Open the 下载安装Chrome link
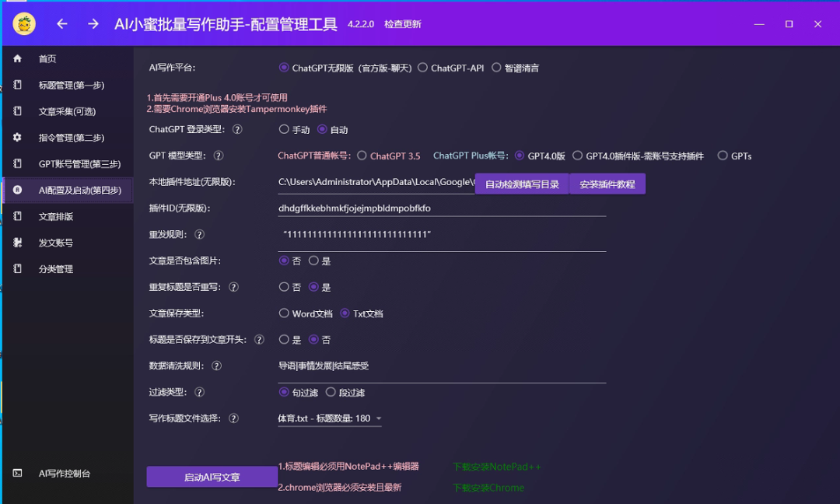 click(x=488, y=488)
